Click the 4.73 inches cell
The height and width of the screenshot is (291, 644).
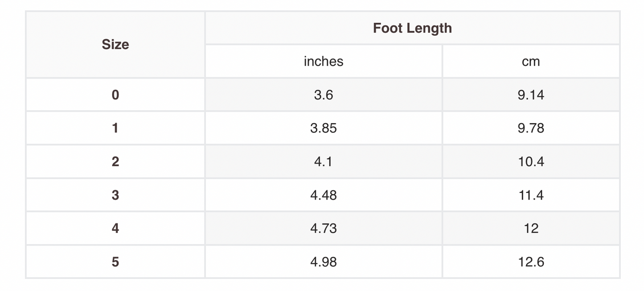click(x=324, y=229)
